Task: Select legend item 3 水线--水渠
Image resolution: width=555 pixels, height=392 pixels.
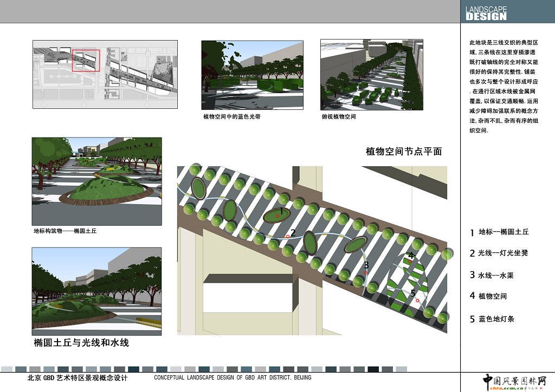Action: click(492, 275)
